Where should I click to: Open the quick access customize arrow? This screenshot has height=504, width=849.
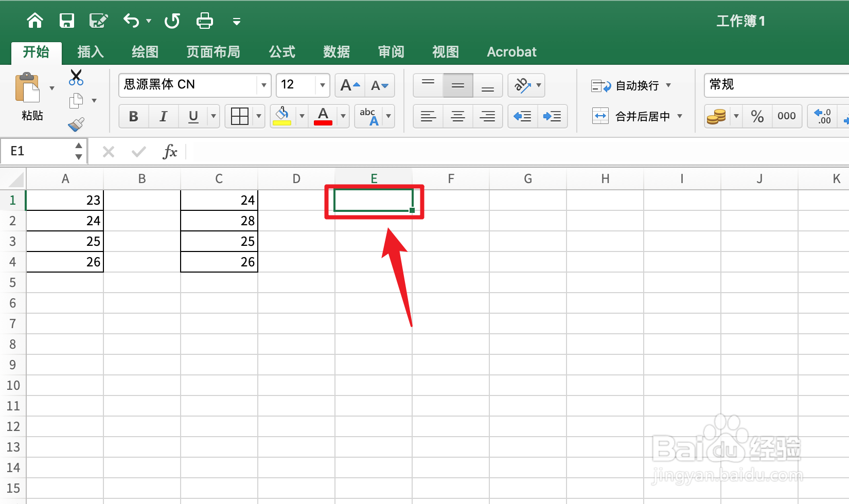point(237,21)
